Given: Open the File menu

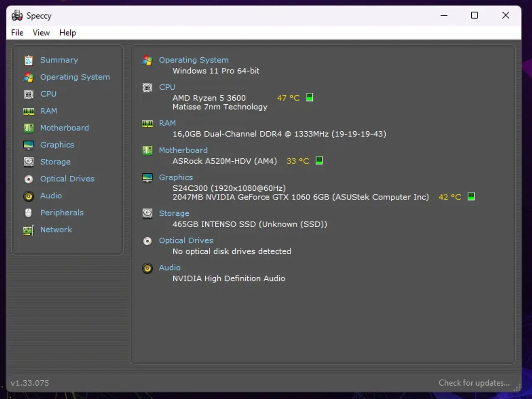Looking at the screenshot, I should [17, 32].
